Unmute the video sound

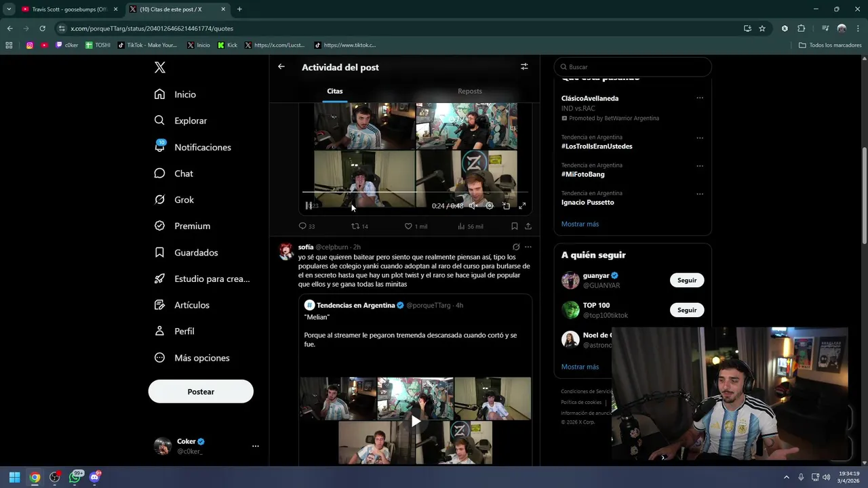473,205
